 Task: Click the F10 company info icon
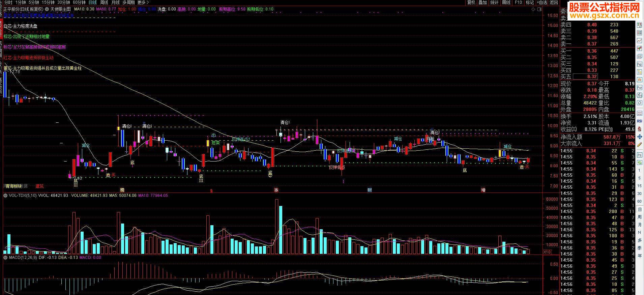pyautogui.click(x=640, y=64)
